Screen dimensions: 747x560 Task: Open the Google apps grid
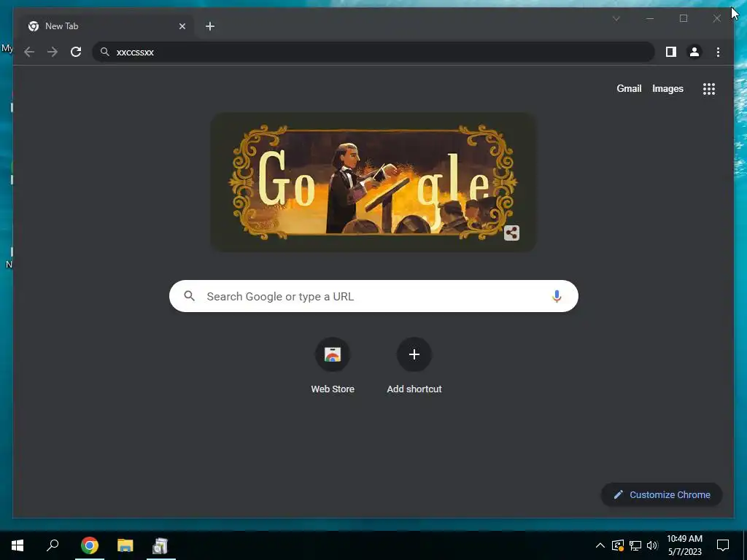pyautogui.click(x=709, y=88)
